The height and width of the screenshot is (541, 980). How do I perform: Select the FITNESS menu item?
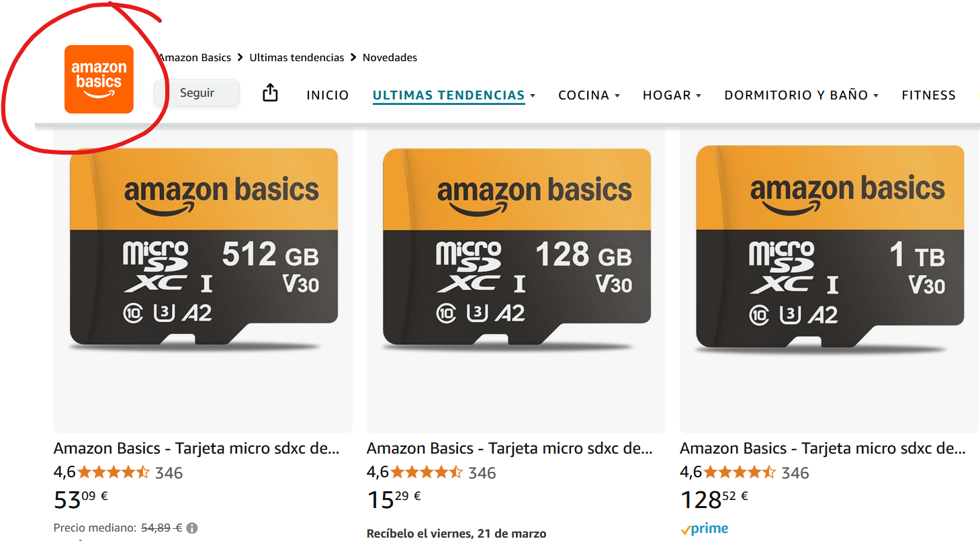tap(928, 95)
